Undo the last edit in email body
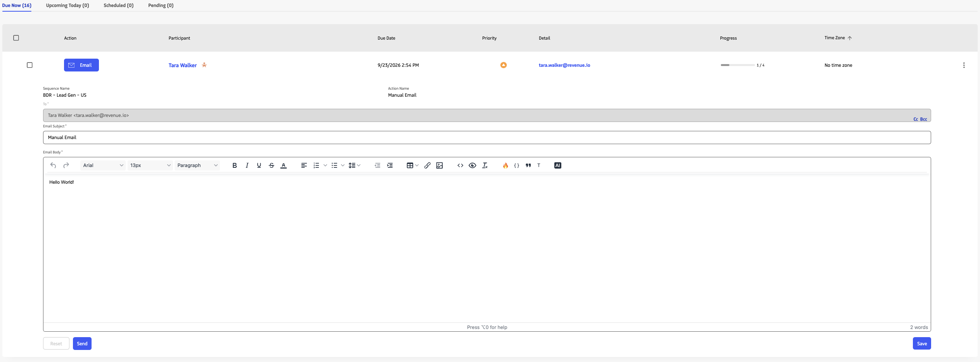 (53, 165)
